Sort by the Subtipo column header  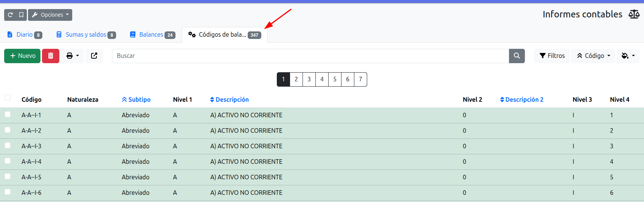[x=136, y=99]
